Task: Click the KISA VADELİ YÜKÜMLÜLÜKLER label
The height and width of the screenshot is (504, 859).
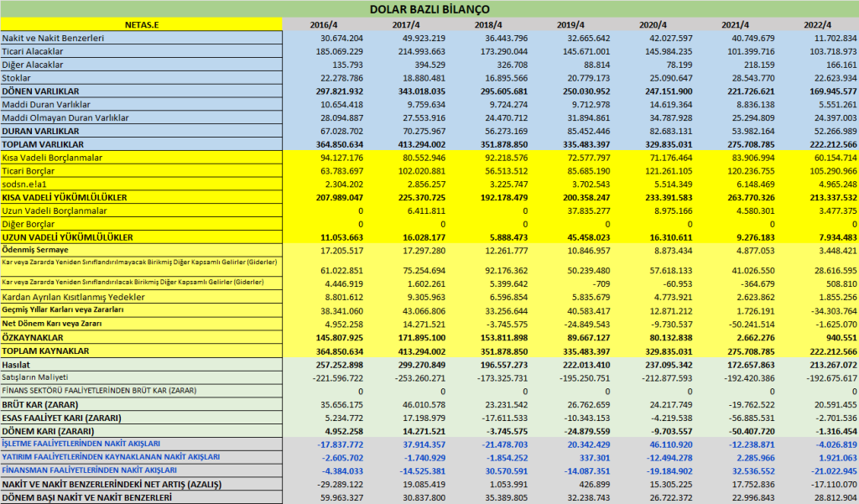Action: coord(64,197)
